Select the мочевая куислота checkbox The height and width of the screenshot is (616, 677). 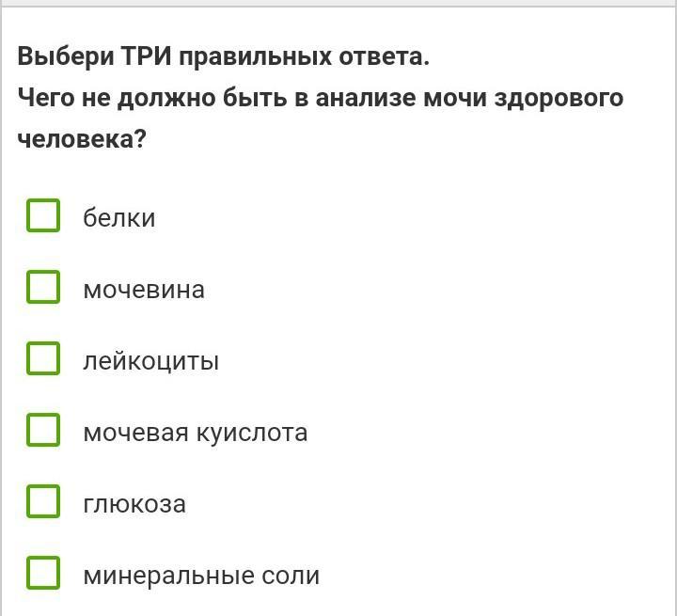pos(43,430)
